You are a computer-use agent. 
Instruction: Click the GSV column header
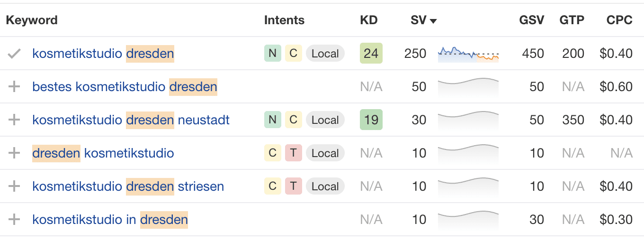coord(532,20)
